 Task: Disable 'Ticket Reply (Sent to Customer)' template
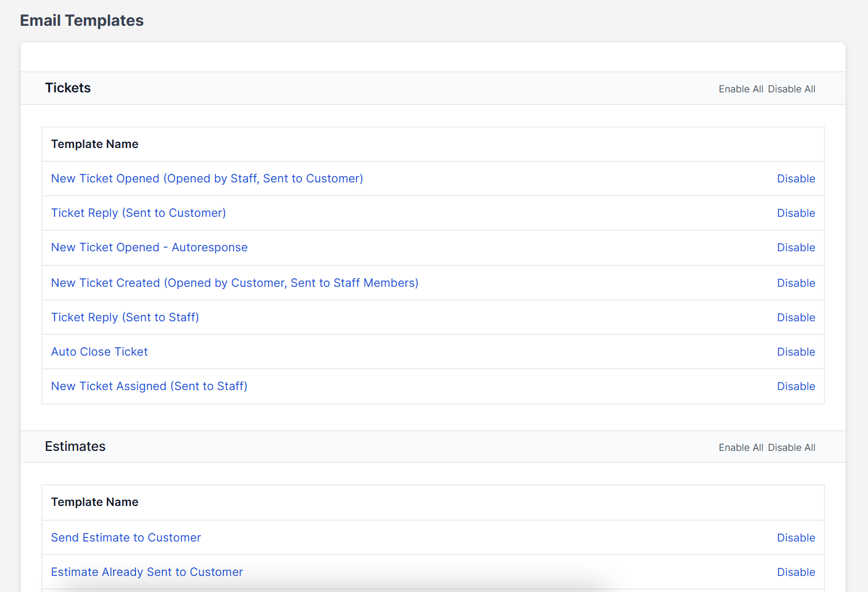[796, 213]
